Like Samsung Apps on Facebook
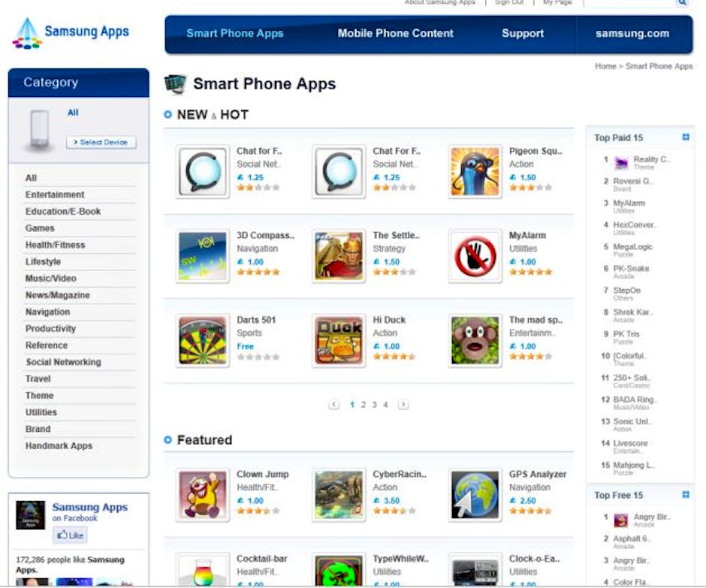The height and width of the screenshot is (588, 706). 70,535
